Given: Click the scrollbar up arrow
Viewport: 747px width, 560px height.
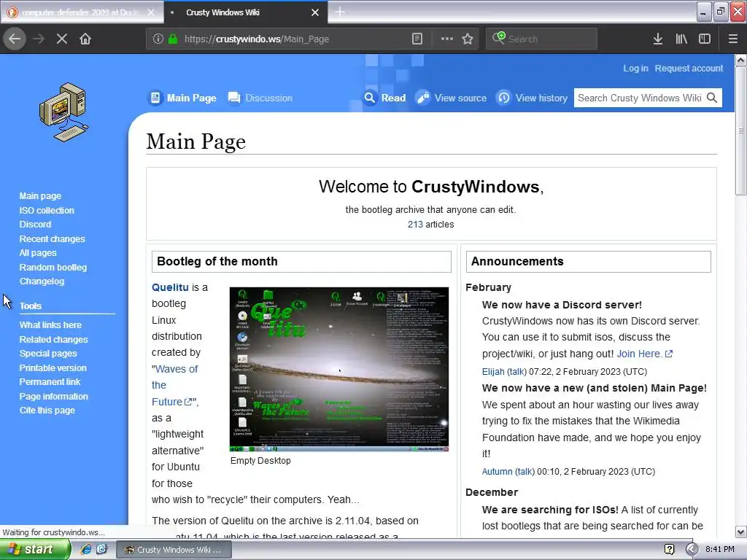Looking at the screenshot, I should point(740,60).
